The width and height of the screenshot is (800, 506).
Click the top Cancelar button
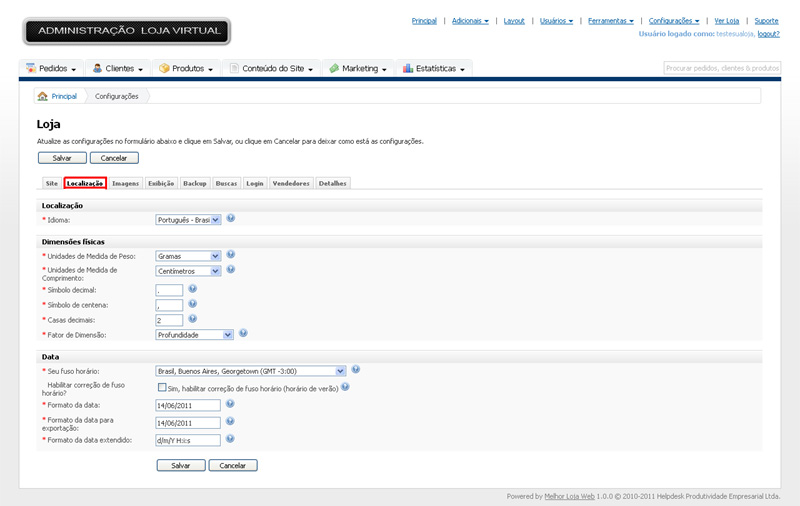coord(114,158)
